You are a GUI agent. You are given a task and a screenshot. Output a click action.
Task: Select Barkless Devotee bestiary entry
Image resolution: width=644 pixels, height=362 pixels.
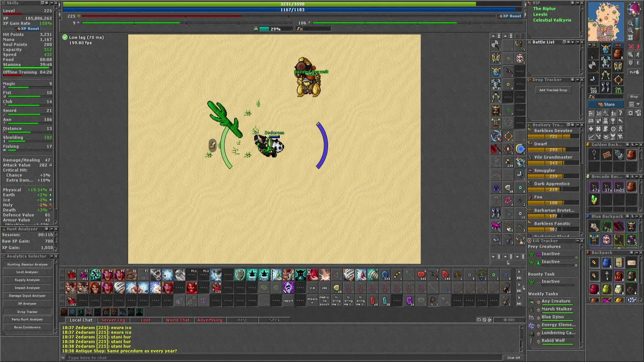coord(552,133)
